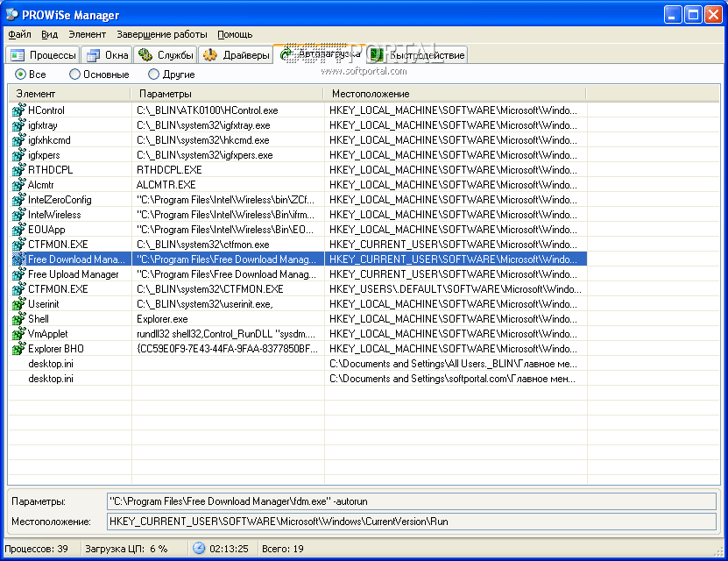Screen dimensions: 728x561
Task: Click the IntelZeroConfig entry icon
Action: point(18,200)
